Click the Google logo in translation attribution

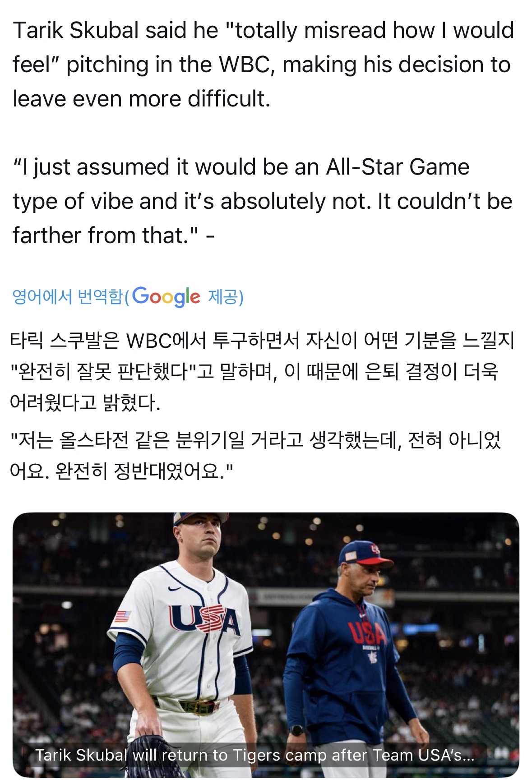[x=166, y=296]
